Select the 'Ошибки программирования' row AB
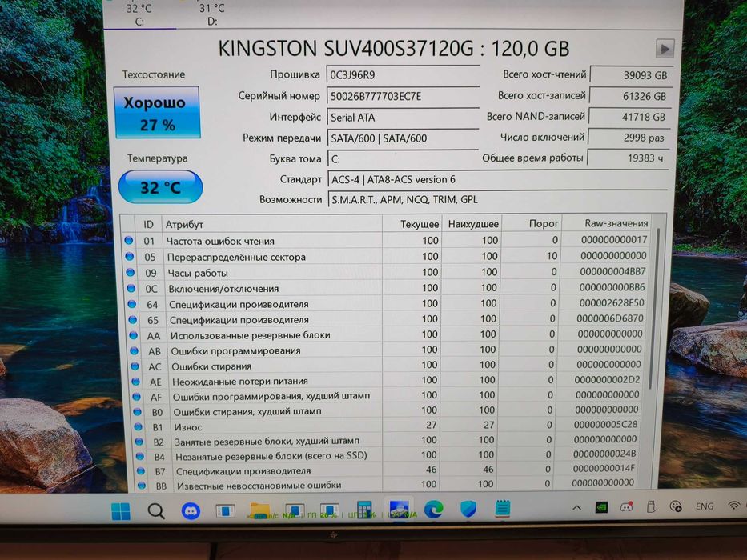The image size is (747, 560). coord(388,350)
